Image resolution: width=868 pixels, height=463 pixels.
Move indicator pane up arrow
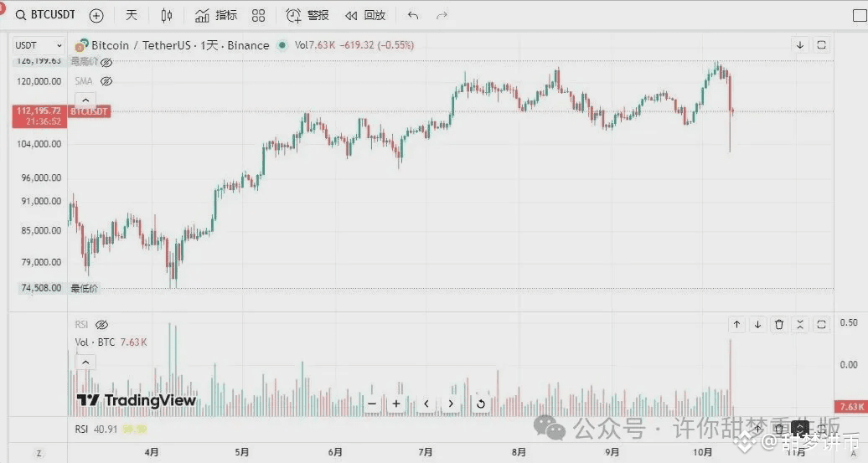click(x=736, y=325)
